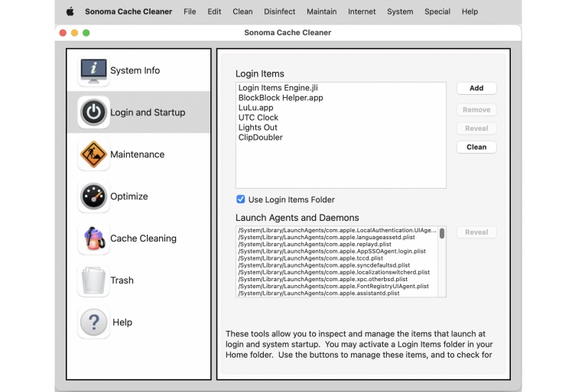Open the Disinfect menu
This screenshot has height=392, width=572.
[x=280, y=11]
